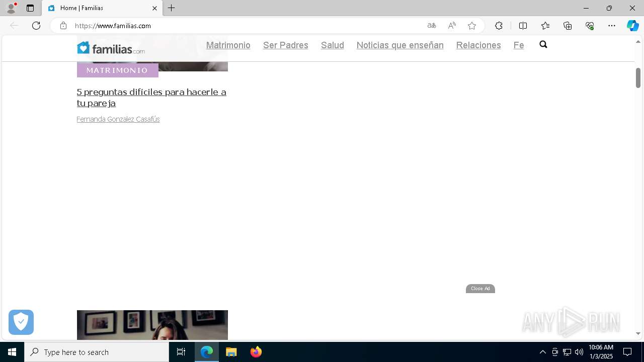Toggle Split screen view
This screenshot has height=362, width=644.
(523, 26)
